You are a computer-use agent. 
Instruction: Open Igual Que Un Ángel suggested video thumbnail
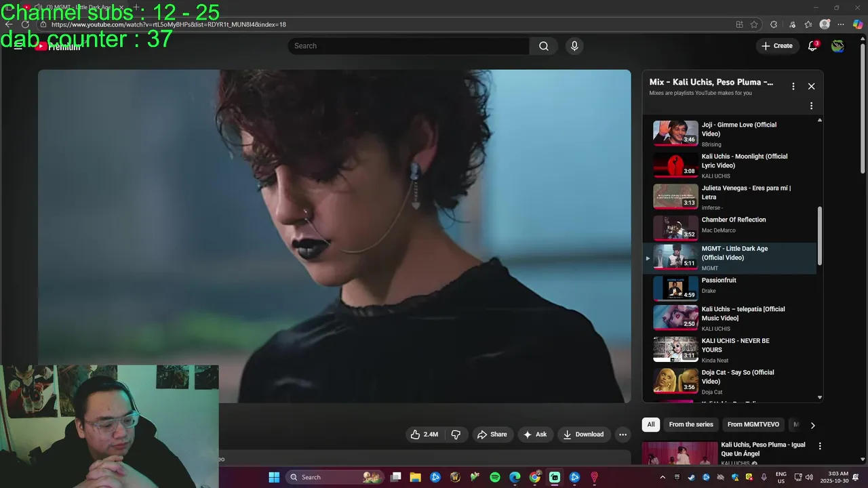coord(679,453)
